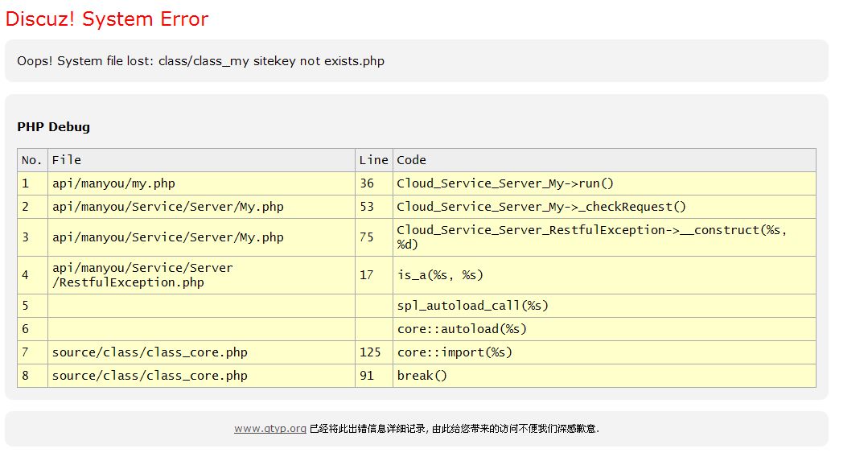Select the RestfulException->__construct code cell
Image resolution: width=868 pixels, height=461 pixels.
pyautogui.click(x=604, y=237)
